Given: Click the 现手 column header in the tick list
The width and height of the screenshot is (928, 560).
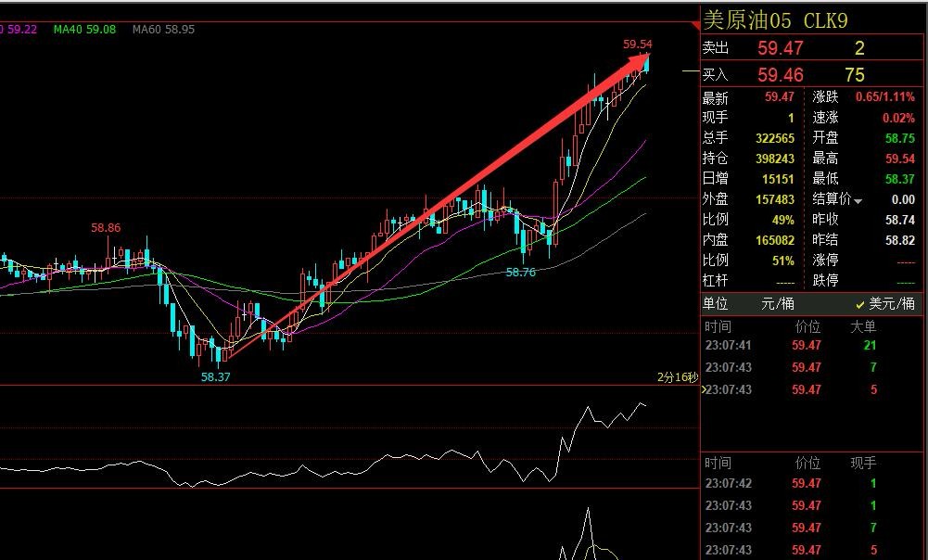Looking at the screenshot, I should pyautogui.click(x=863, y=463).
